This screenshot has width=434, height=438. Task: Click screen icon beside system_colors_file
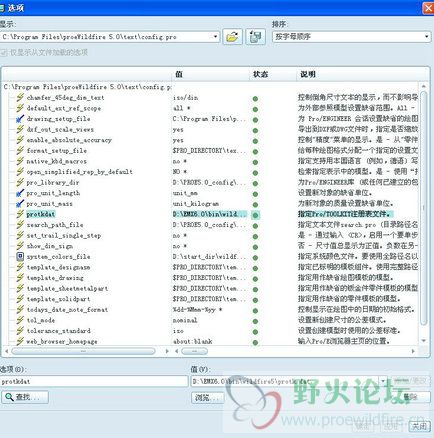pyautogui.click(x=20, y=257)
